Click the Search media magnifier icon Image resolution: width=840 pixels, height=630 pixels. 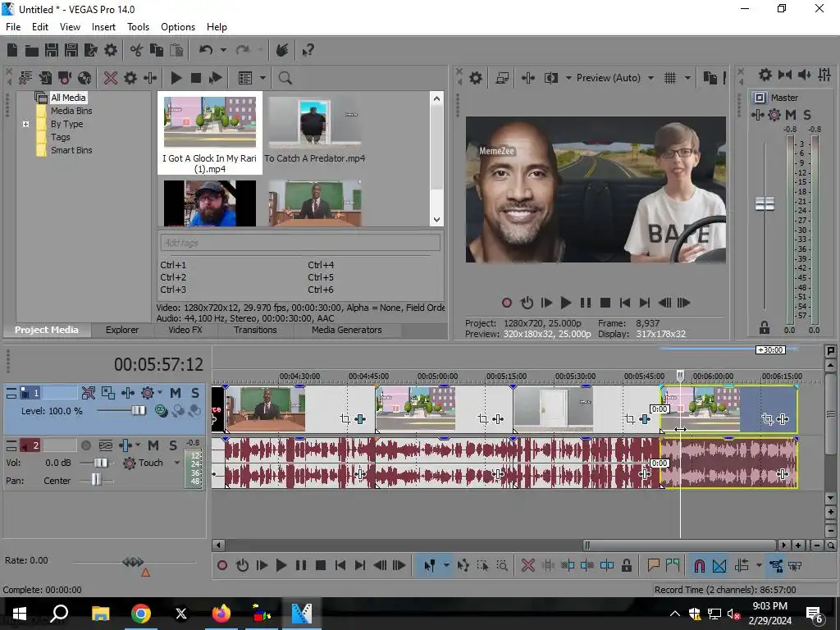tap(285, 78)
